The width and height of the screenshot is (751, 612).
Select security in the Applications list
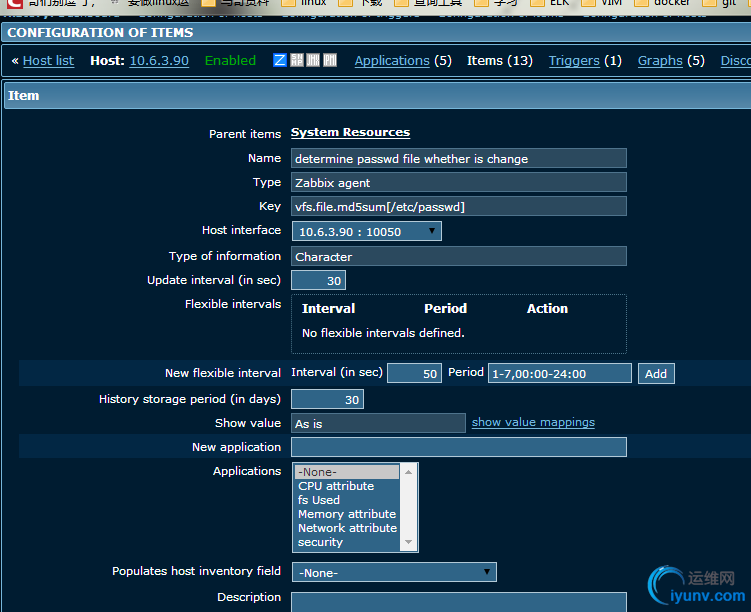(347, 542)
